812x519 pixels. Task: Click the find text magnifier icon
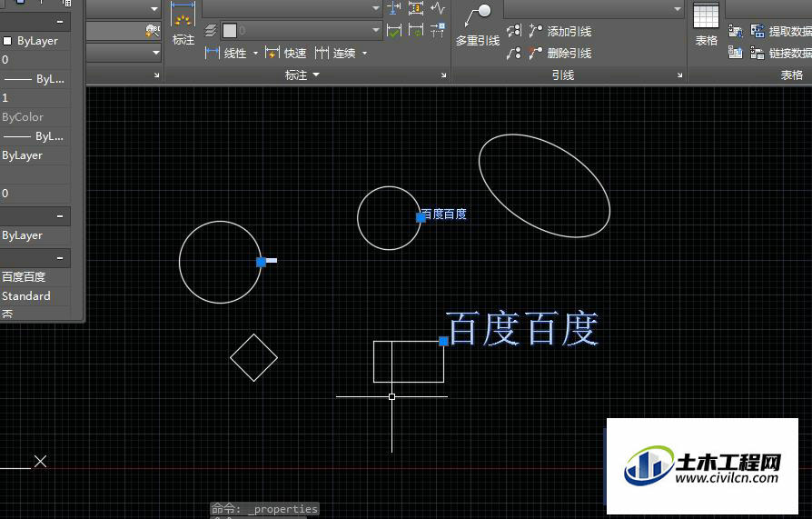click(153, 31)
